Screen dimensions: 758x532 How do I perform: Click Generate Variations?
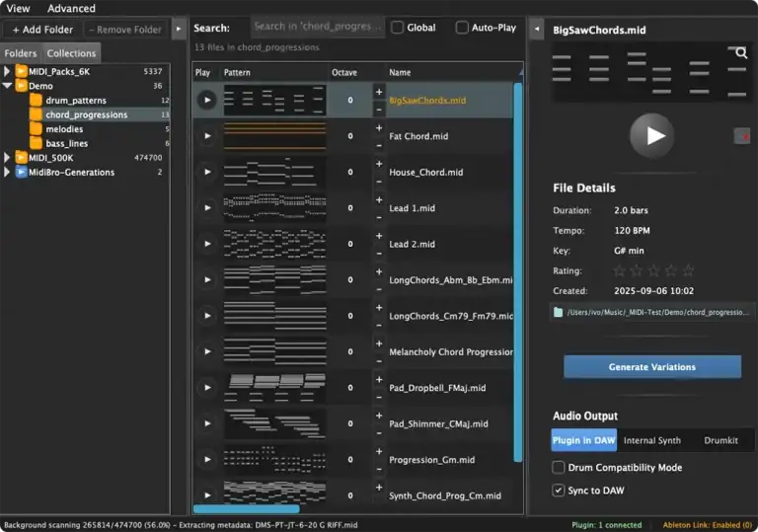[652, 367]
